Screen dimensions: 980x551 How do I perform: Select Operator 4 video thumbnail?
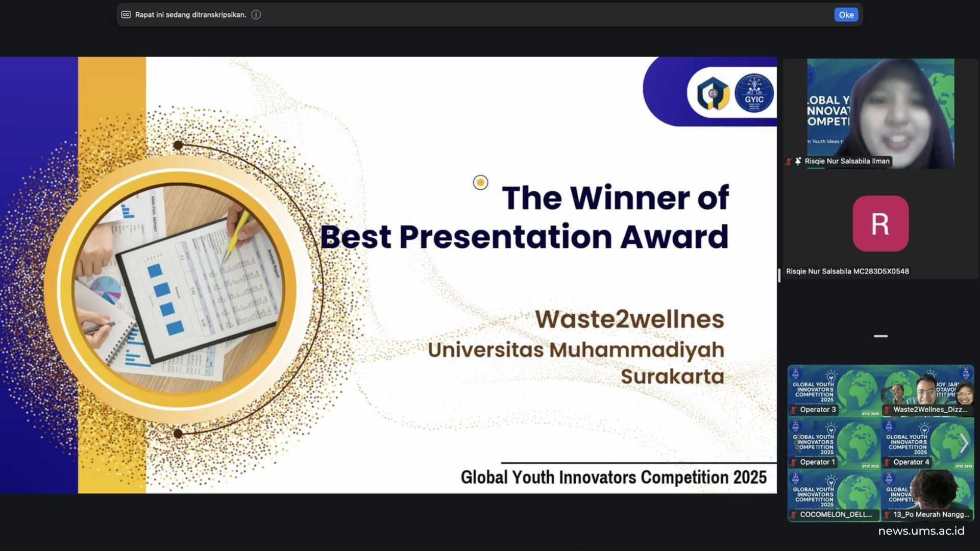[927, 443]
